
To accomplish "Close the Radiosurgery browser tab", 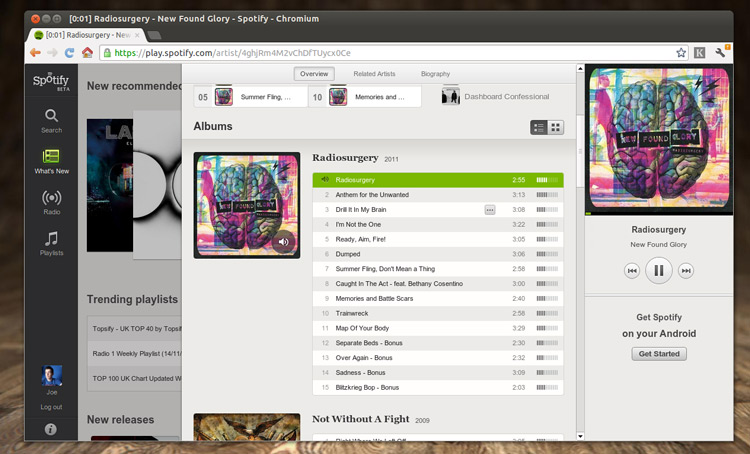I will tap(137, 35).
